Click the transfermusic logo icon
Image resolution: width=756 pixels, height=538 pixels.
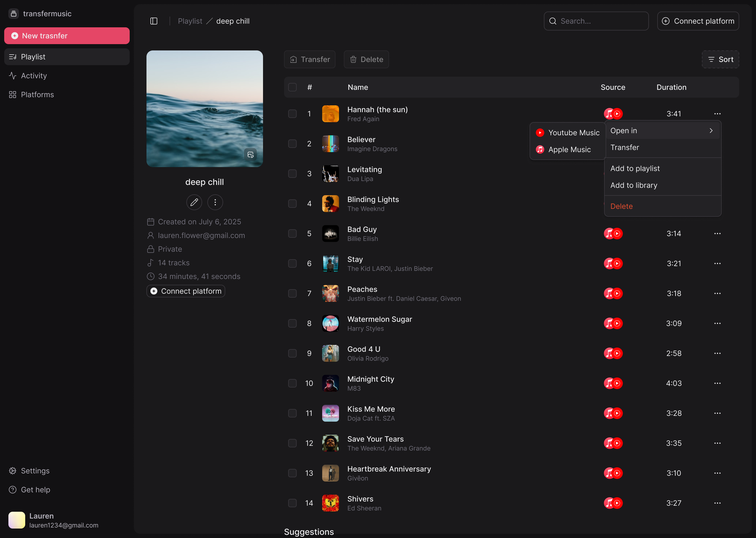(14, 14)
